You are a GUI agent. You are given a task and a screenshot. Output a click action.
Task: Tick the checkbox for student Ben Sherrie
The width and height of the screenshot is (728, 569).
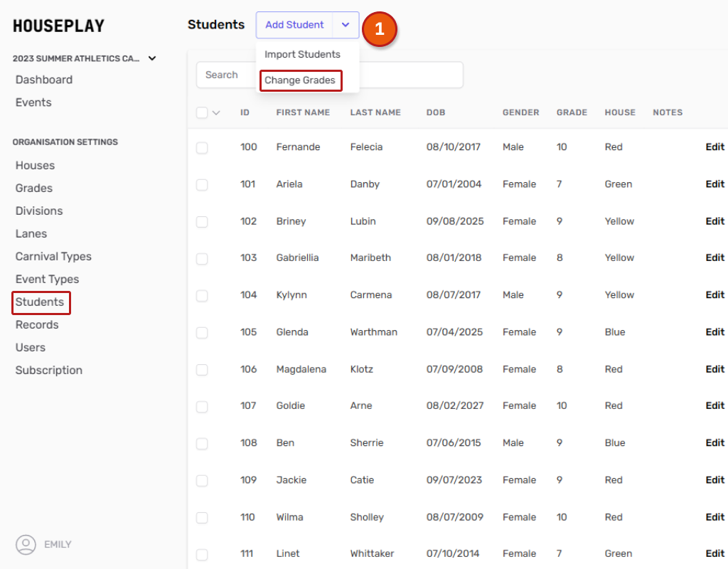[x=202, y=443]
